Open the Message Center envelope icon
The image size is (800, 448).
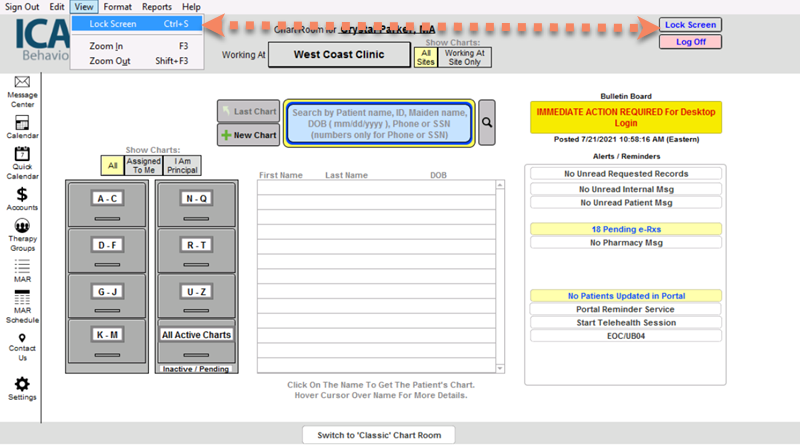coord(22,82)
